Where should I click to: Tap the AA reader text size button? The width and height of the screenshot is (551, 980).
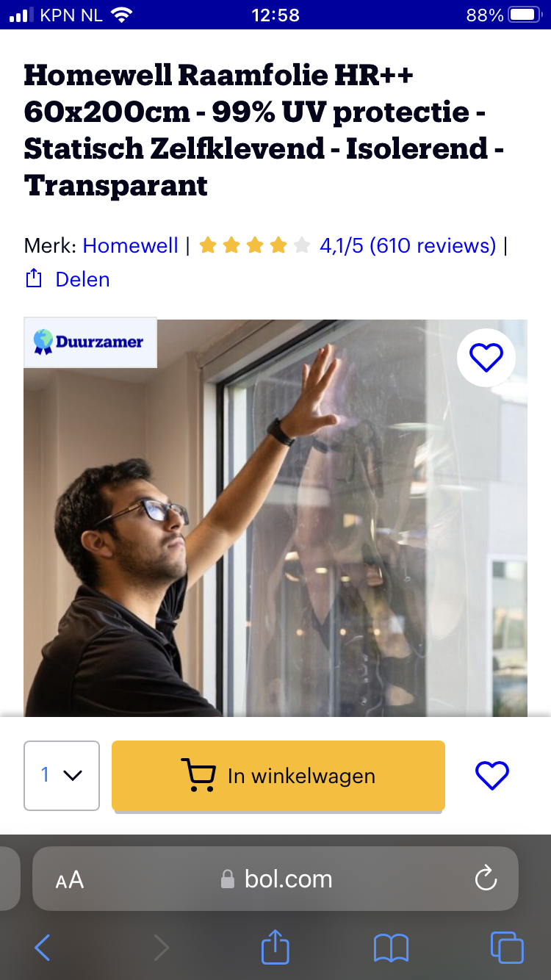pyautogui.click(x=70, y=879)
